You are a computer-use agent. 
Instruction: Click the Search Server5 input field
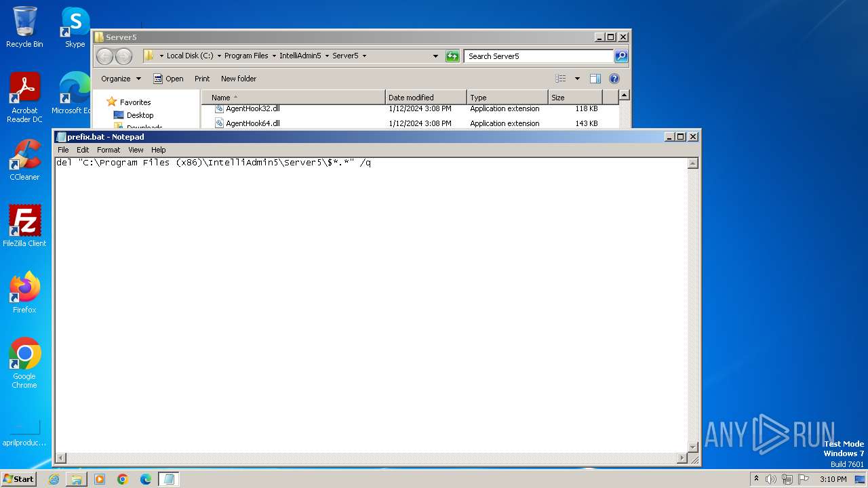(539, 56)
